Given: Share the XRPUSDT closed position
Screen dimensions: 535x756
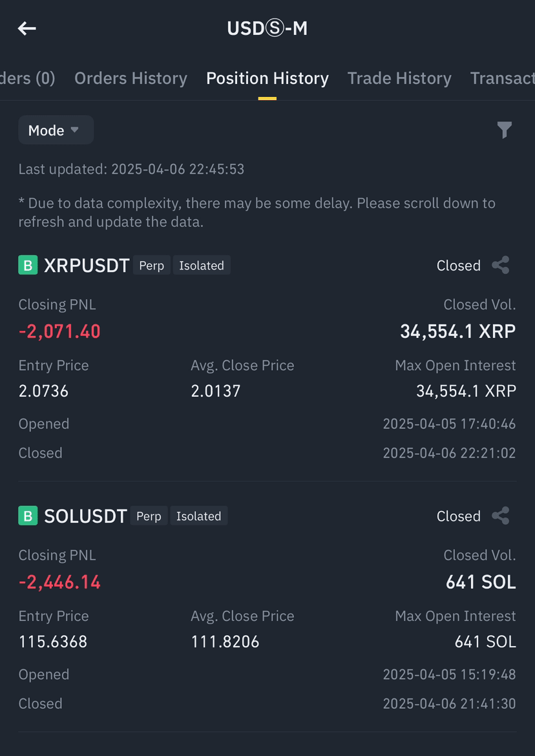Looking at the screenshot, I should [500, 265].
